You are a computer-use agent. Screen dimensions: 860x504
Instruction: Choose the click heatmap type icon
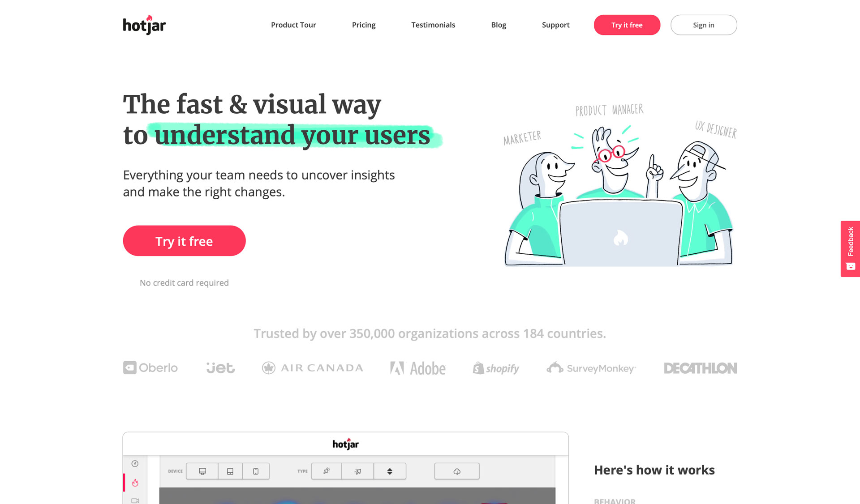coord(327,471)
